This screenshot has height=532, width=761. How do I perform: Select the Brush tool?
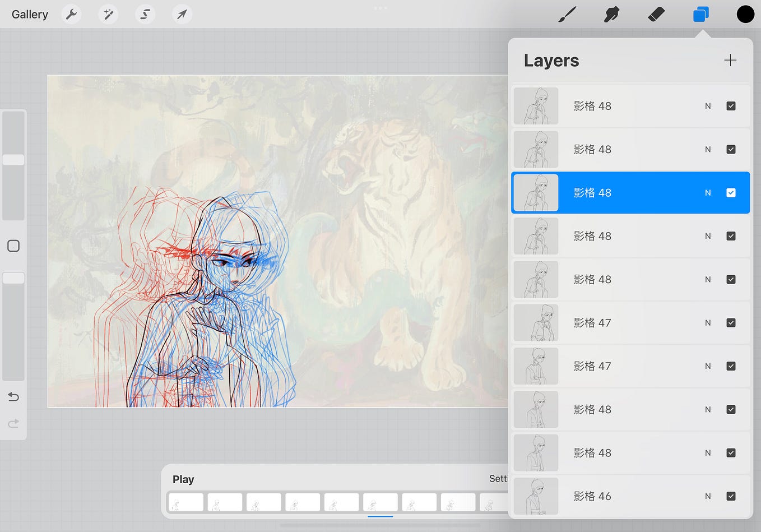567,14
